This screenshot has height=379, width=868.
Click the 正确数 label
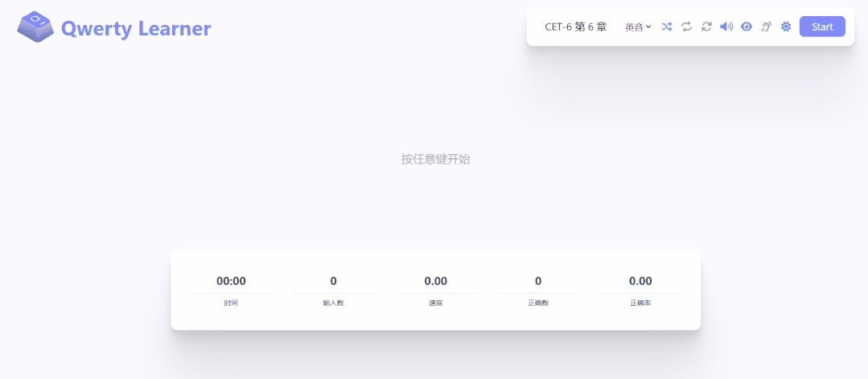click(x=538, y=303)
